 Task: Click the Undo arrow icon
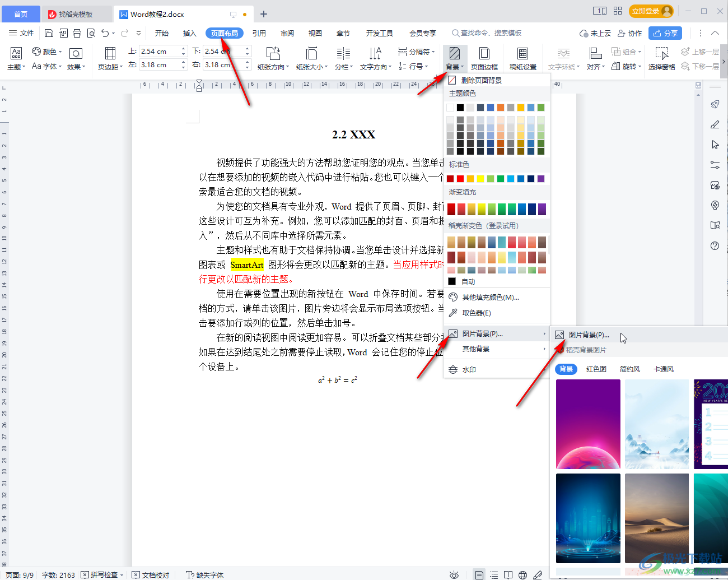[105, 33]
